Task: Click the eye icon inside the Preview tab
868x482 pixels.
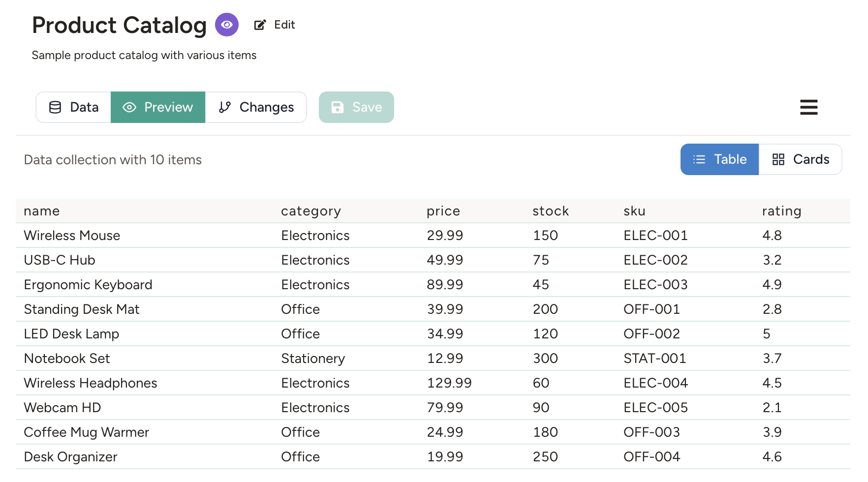Action: (x=129, y=107)
